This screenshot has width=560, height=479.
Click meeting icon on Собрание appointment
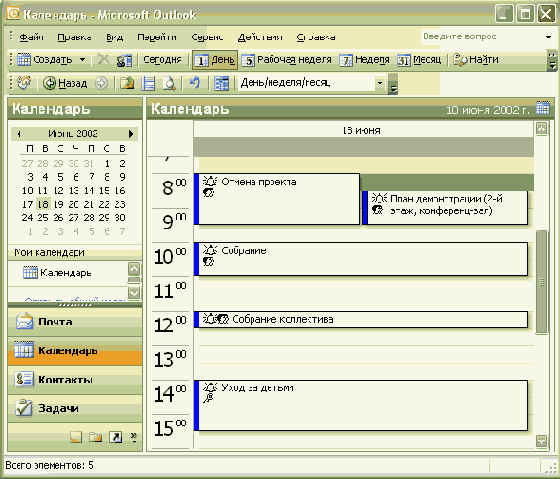point(209,262)
